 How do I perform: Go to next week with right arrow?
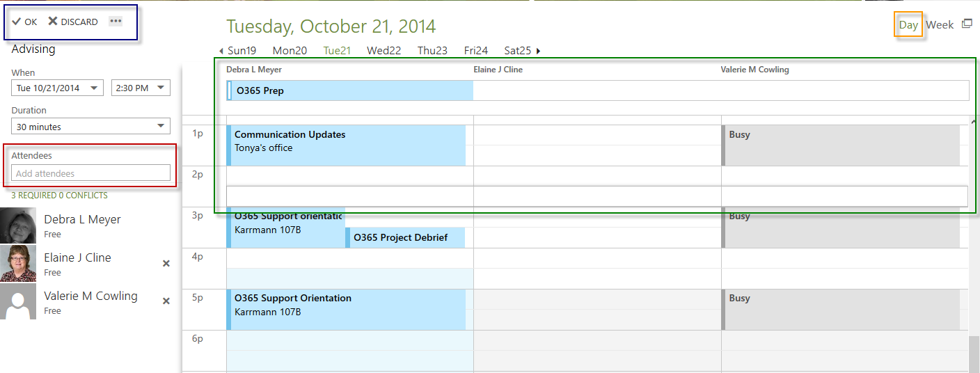point(538,51)
